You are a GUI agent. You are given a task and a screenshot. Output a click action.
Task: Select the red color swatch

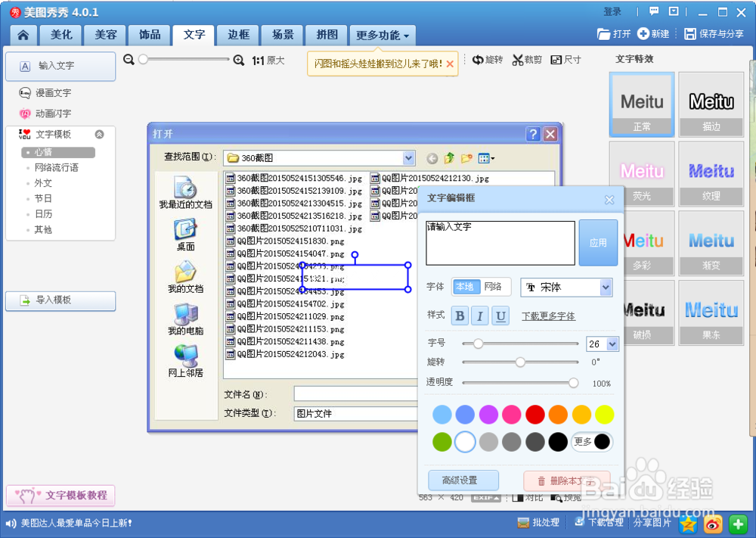point(534,415)
